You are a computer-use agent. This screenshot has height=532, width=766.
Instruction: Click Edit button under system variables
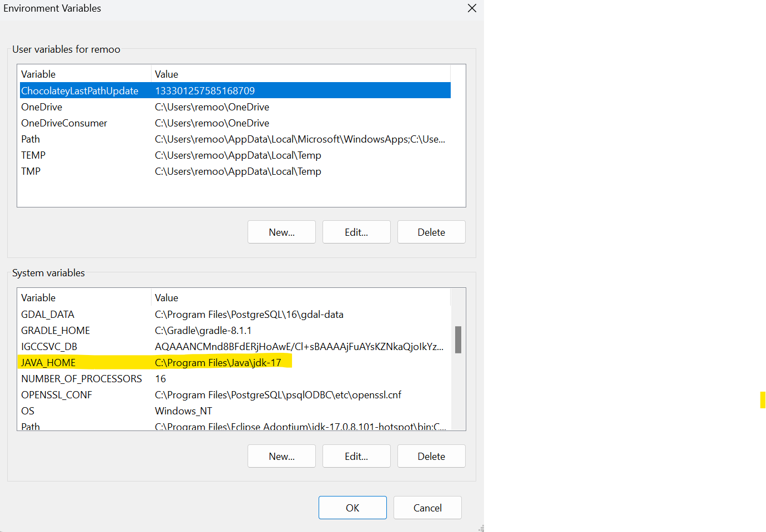click(x=356, y=456)
